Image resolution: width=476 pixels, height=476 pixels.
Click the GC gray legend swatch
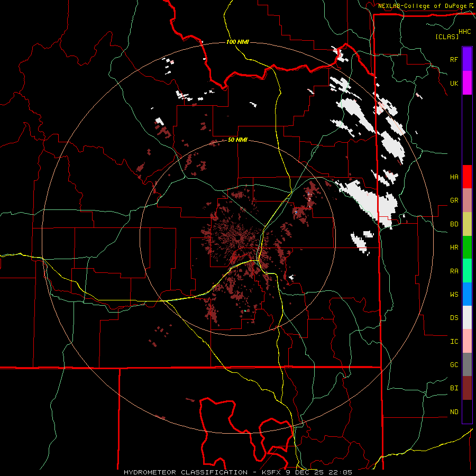click(x=467, y=364)
